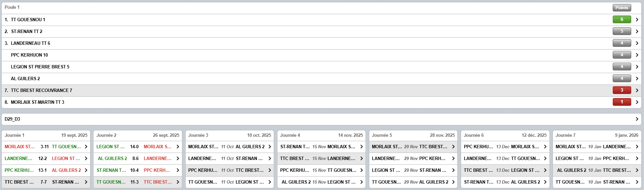The height and width of the screenshot is (190, 644).
Task: Click chevron for LEGION ST PIERRE BREST 5
Action: point(637,67)
